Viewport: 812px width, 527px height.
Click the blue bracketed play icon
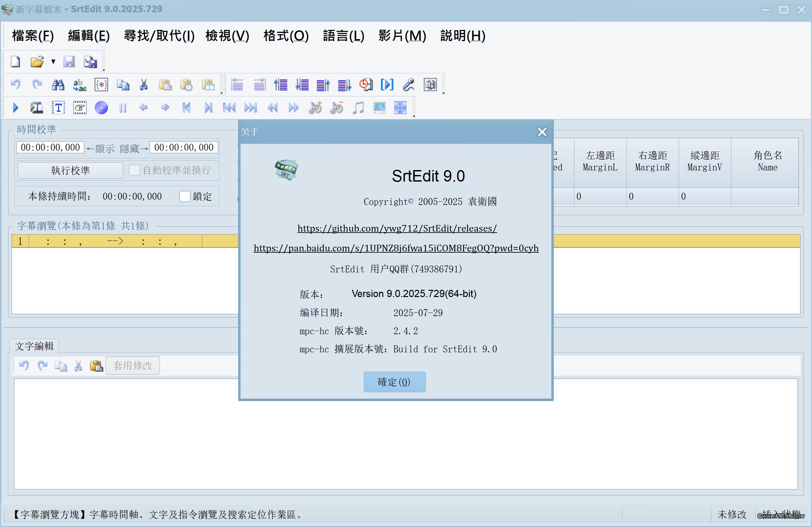[x=387, y=85]
